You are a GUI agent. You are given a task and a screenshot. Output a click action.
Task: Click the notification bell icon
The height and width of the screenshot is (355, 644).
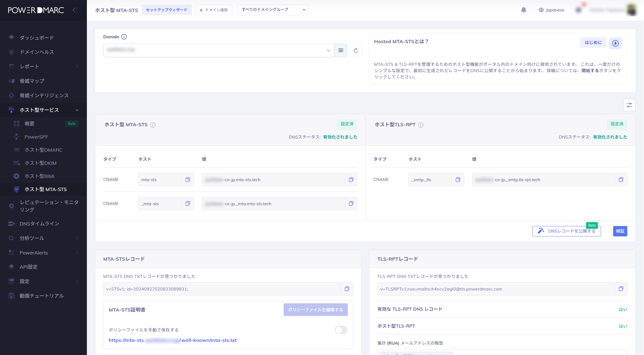click(x=524, y=10)
